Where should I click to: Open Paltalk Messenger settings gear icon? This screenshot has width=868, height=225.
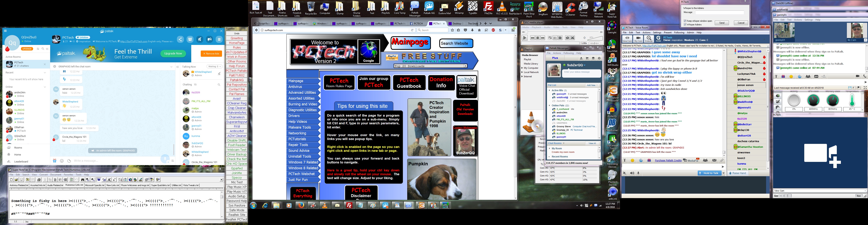point(599,58)
